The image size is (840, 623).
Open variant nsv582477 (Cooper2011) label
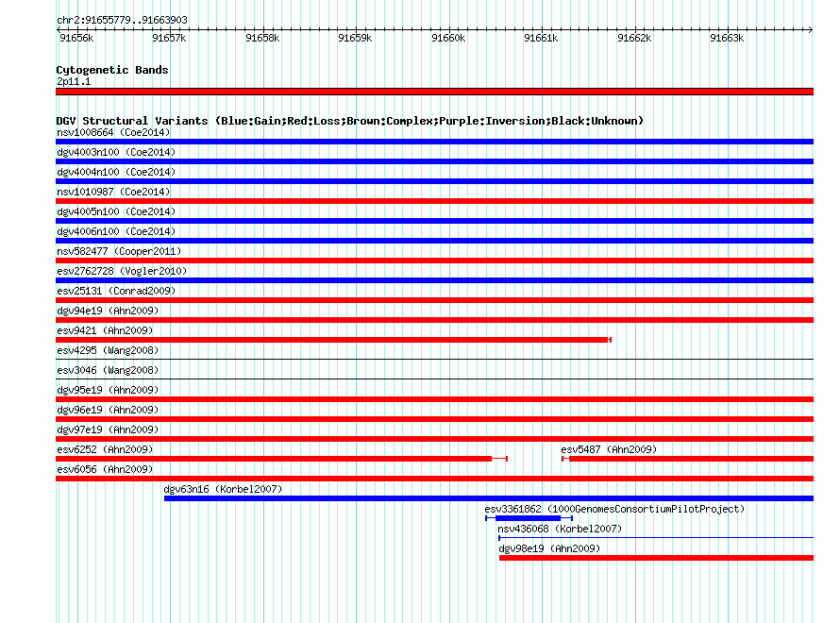[x=119, y=251]
